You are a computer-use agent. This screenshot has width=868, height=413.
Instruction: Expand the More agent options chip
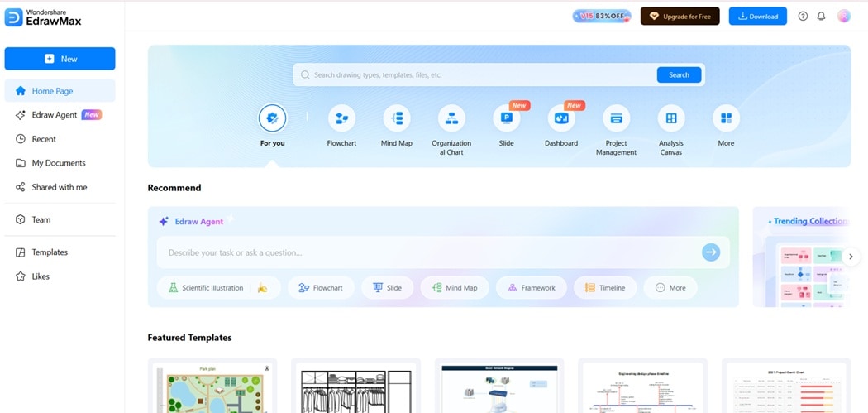(670, 288)
